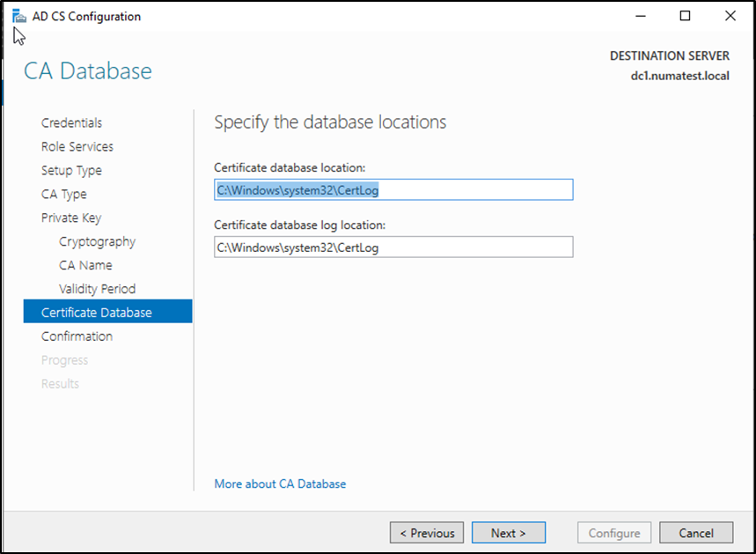The image size is (756, 554).
Task: Select the Certificate Database step
Action: click(x=96, y=313)
